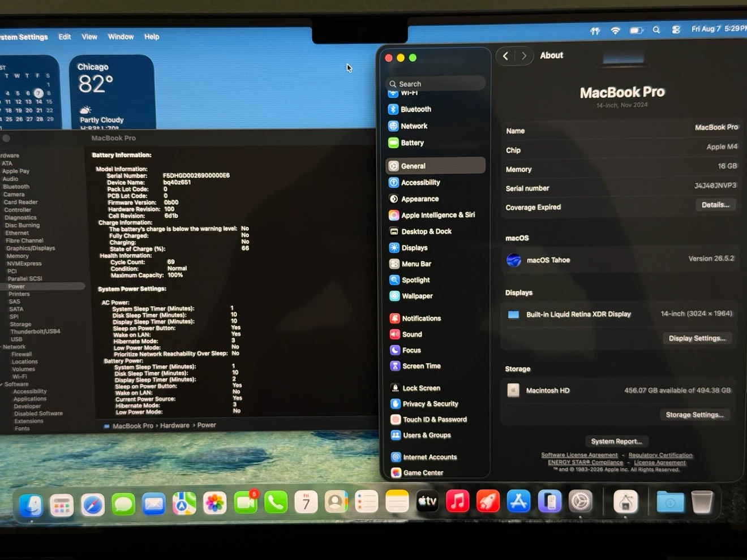Open Touch ID & Password settings
Viewport: 747px width, 560px height.
click(x=436, y=419)
